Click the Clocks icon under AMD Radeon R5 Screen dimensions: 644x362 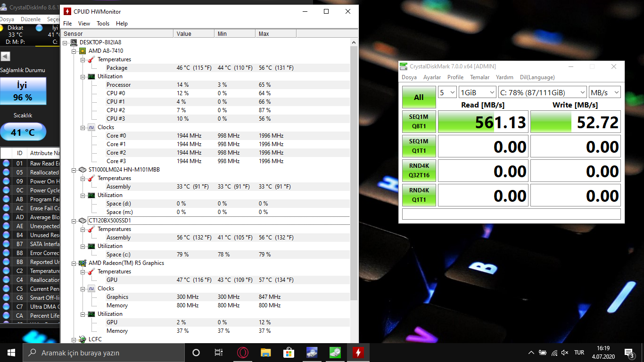[x=91, y=288]
